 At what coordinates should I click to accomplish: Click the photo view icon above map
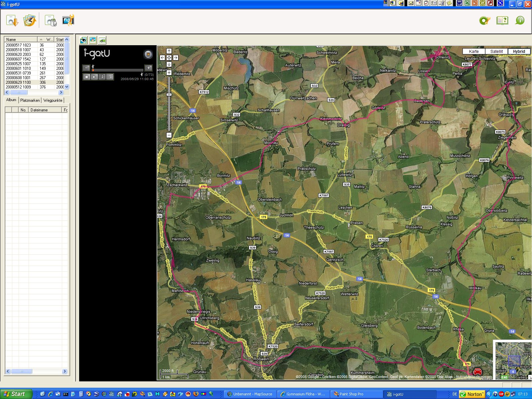93,40
